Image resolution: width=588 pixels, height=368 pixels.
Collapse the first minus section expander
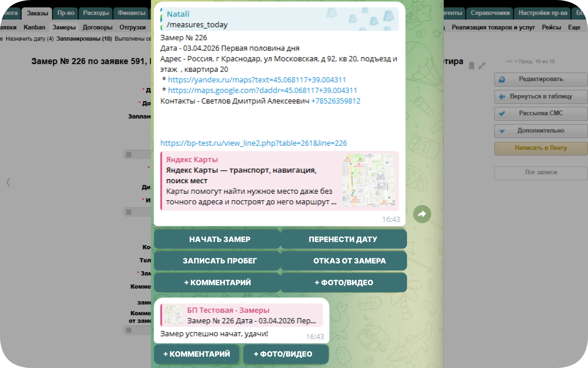point(129,155)
